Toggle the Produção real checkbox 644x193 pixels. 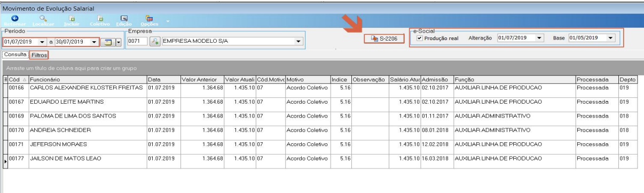(x=419, y=38)
